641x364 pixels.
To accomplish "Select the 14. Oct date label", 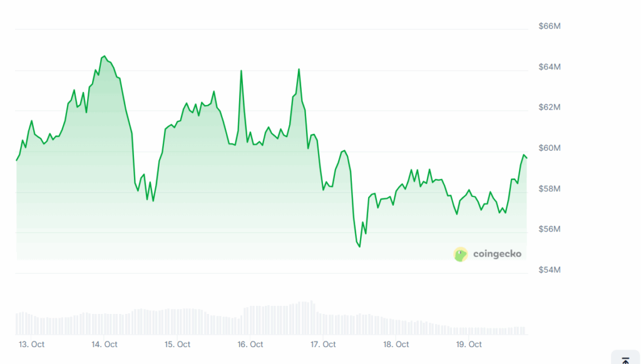I will tap(105, 344).
